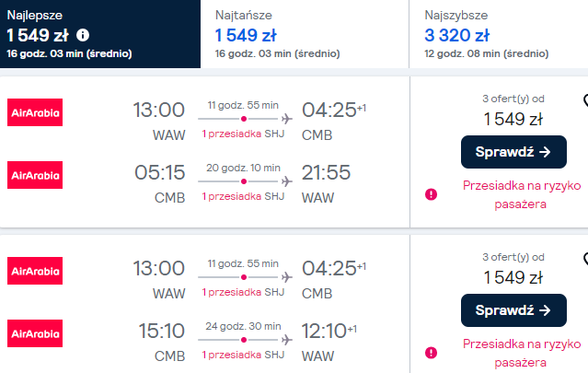
Task: Click the red warning icon in the second offer
Action: point(431,353)
